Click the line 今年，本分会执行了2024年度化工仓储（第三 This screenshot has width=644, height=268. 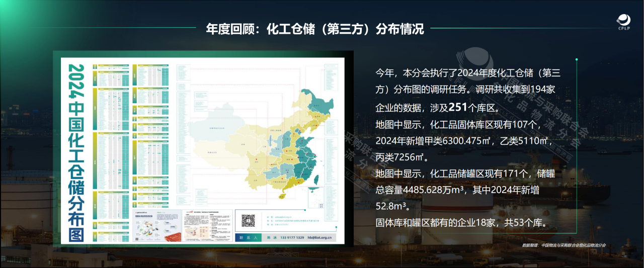[468, 73]
